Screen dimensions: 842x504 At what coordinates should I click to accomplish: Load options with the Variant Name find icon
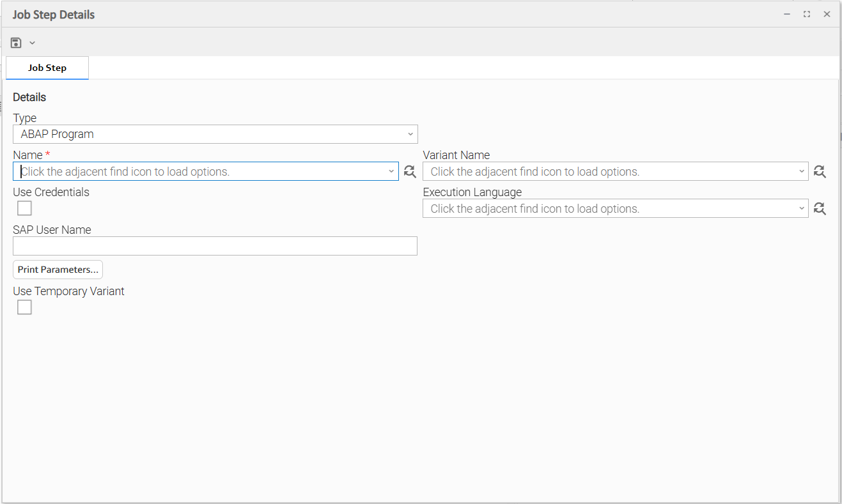[x=820, y=171]
